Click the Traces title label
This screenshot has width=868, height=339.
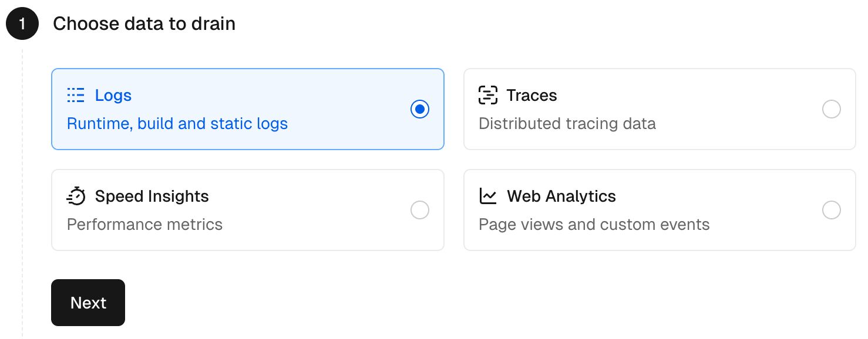point(531,96)
